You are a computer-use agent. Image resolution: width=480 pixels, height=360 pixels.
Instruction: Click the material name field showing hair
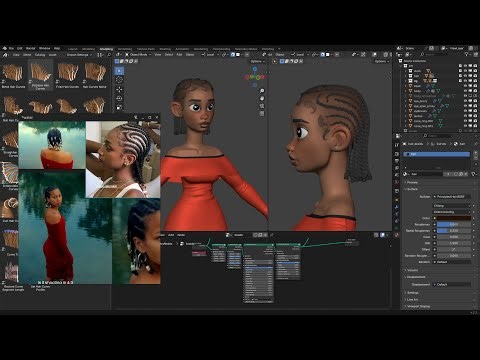tap(428, 174)
